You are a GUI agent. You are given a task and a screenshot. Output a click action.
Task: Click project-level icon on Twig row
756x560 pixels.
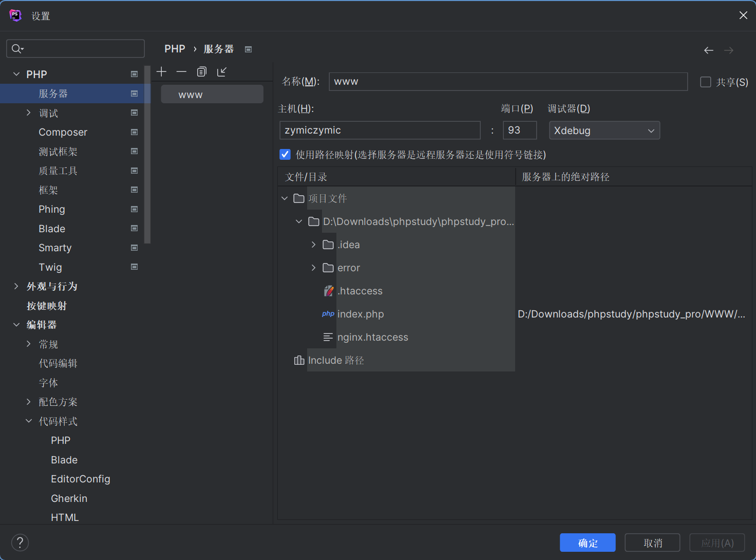click(x=135, y=267)
